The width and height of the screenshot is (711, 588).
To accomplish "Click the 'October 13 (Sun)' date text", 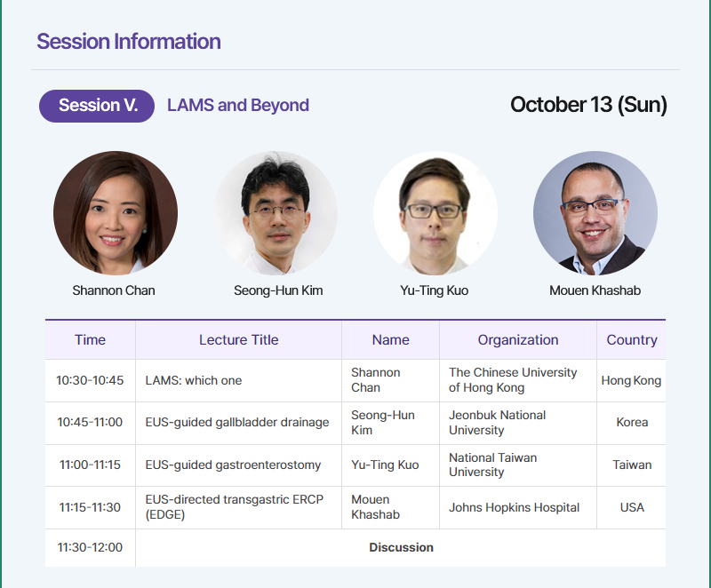I will (x=588, y=105).
